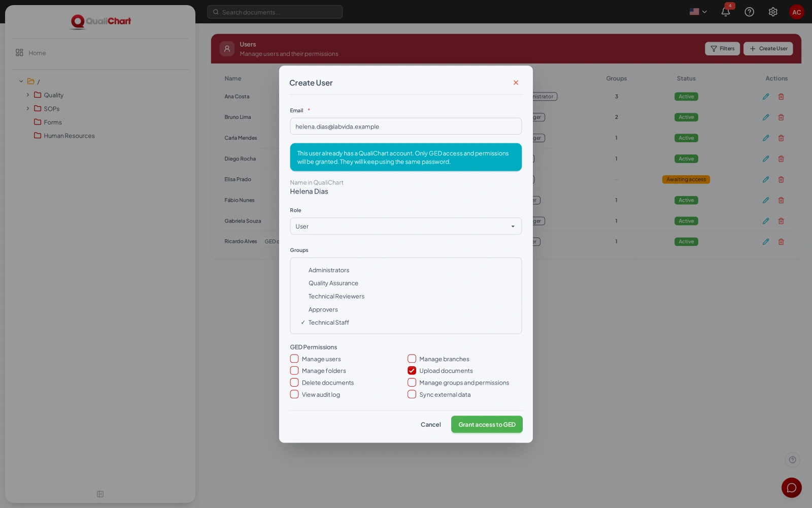The image size is (812, 508).
Task: Click the Create User button
Action: [768, 49]
